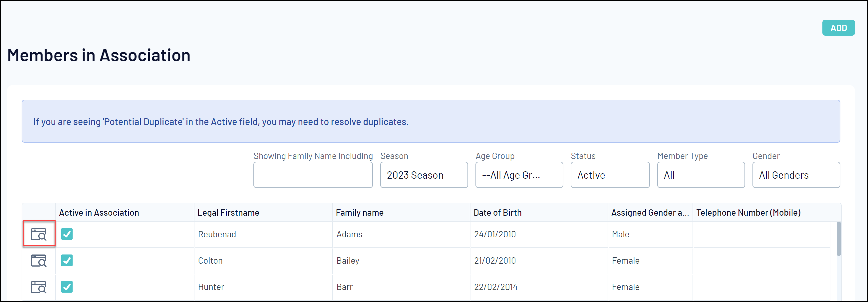Sort by the Family name column header

[360, 213]
